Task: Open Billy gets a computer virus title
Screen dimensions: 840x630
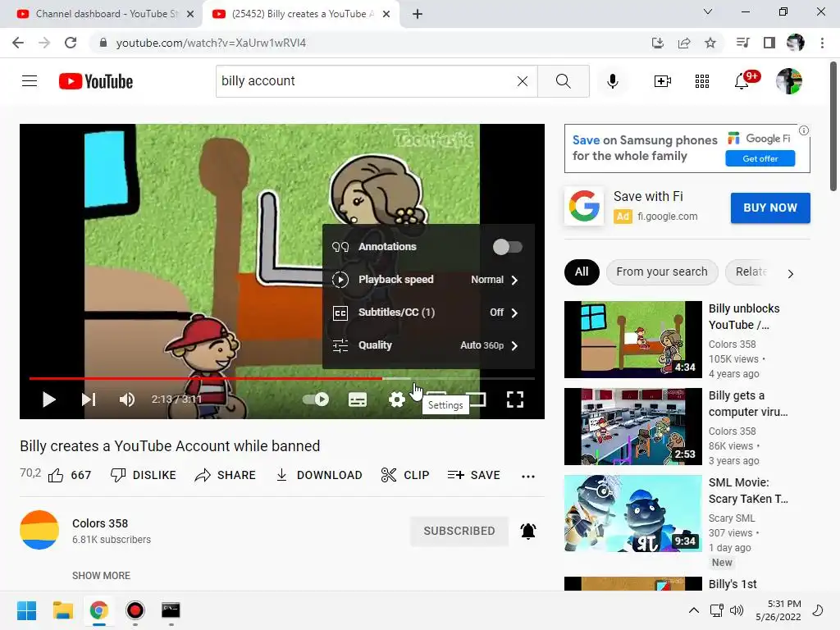Action: click(x=748, y=404)
